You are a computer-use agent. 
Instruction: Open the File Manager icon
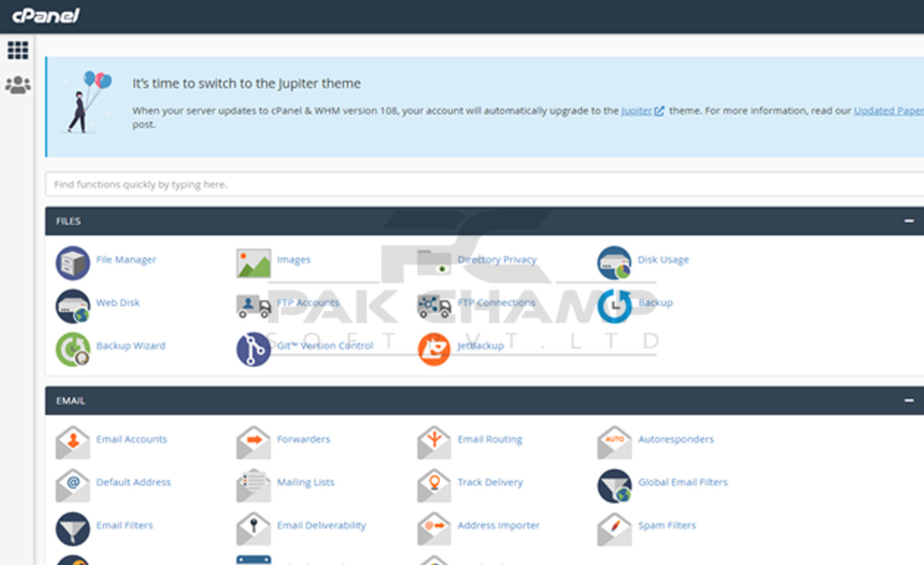click(x=72, y=263)
